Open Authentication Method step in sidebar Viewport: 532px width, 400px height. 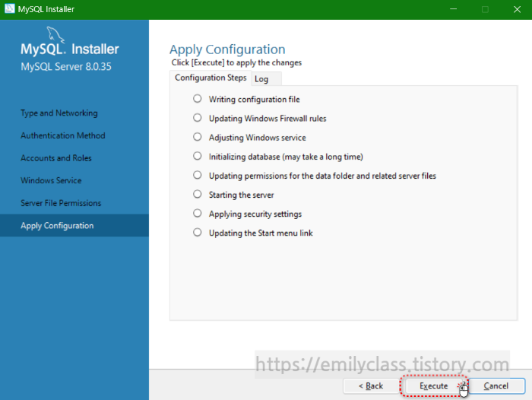(63, 135)
